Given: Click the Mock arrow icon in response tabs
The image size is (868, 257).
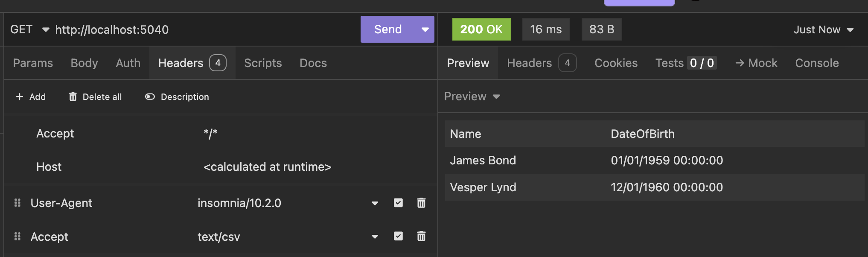Looking at the screenshot, I should pyautogui.click(x=740, y=63).
